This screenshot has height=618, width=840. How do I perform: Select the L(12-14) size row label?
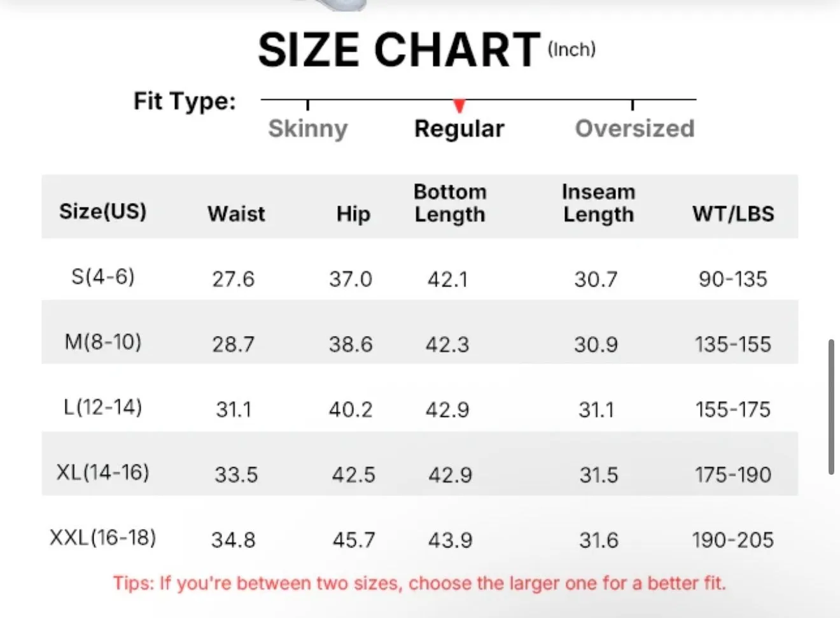click(103, 407)
